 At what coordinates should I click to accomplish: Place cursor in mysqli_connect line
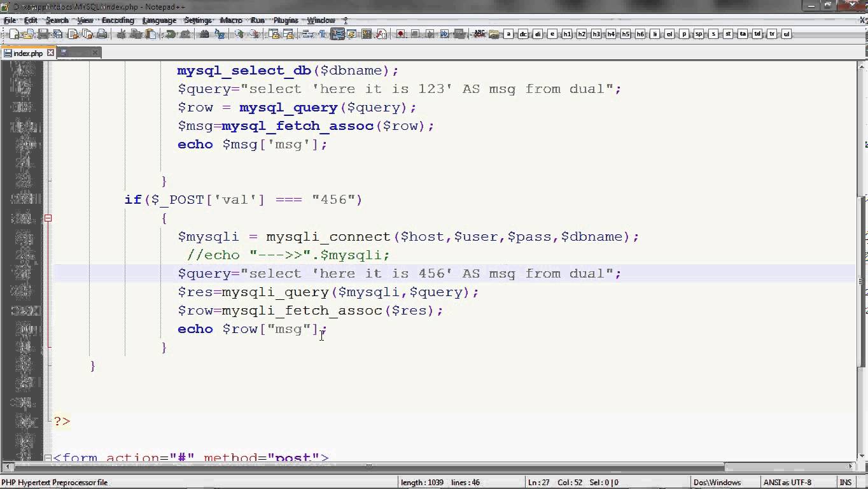pyautogui.click(x=408, y=237)
